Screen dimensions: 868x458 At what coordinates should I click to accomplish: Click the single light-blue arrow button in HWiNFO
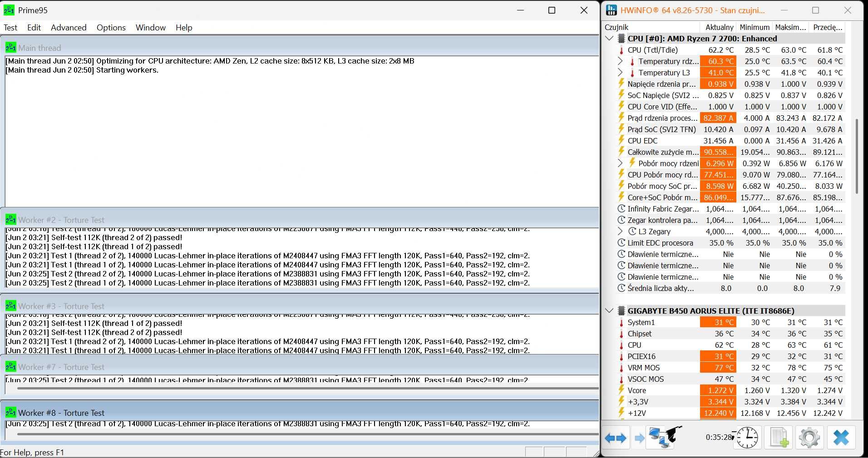[639, 438]
